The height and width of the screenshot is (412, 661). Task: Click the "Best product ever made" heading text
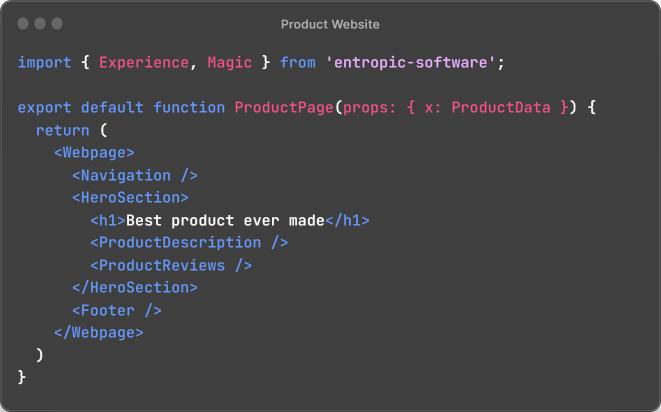click(x=225, y=220)
